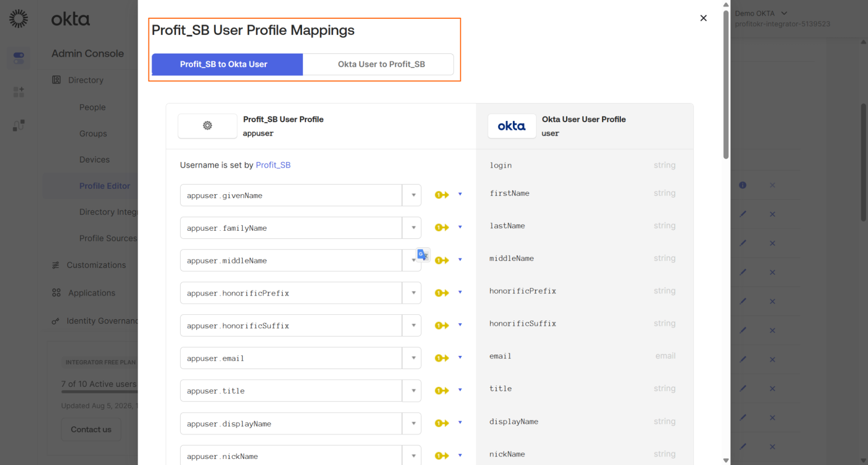
Task: Click the appuser.honorificSuffix expression field
Action: click(291, 325)
